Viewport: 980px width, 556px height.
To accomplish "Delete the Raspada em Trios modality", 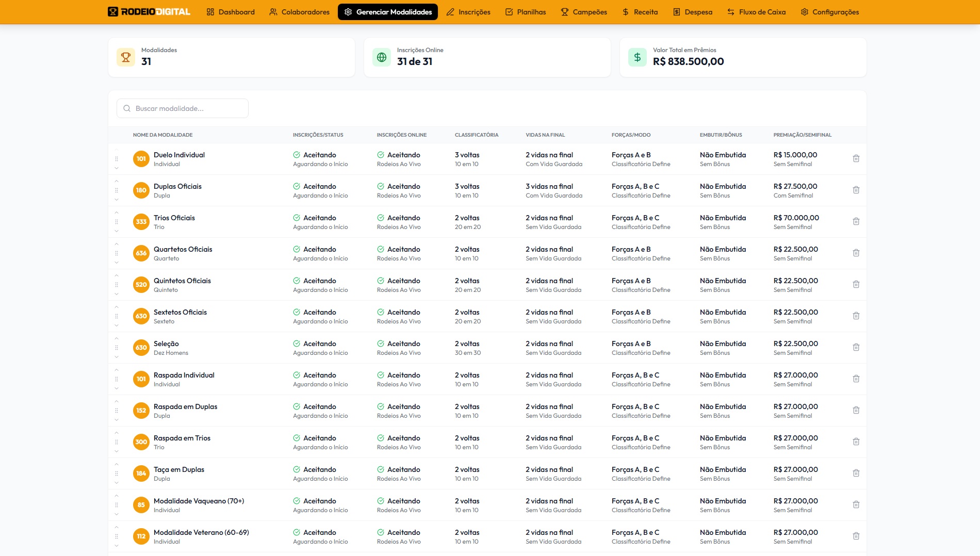I will tap(856, 441).
